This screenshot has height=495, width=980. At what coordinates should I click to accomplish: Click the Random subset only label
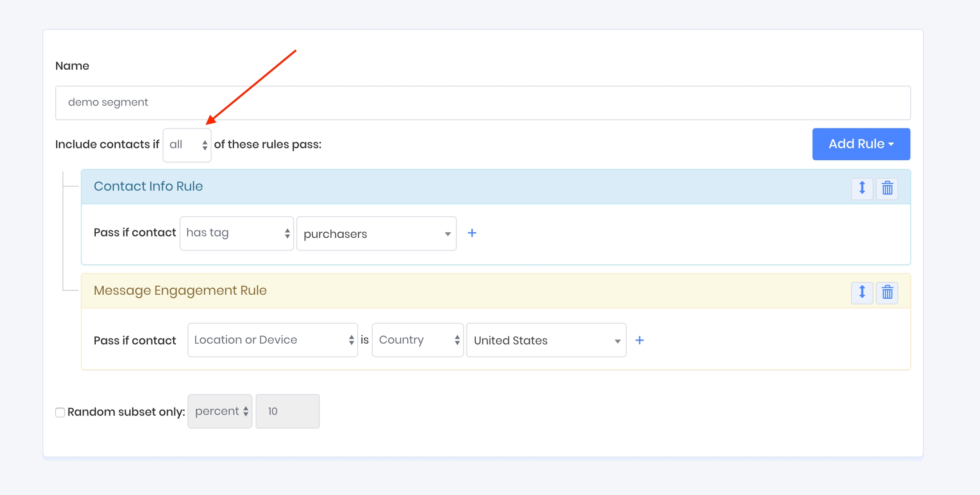[126, 412]
